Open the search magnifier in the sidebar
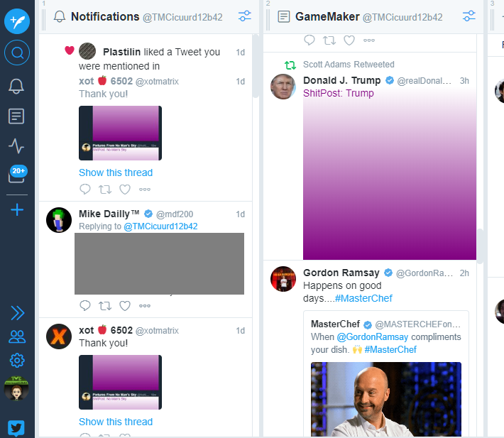 (x=17, y=53)
